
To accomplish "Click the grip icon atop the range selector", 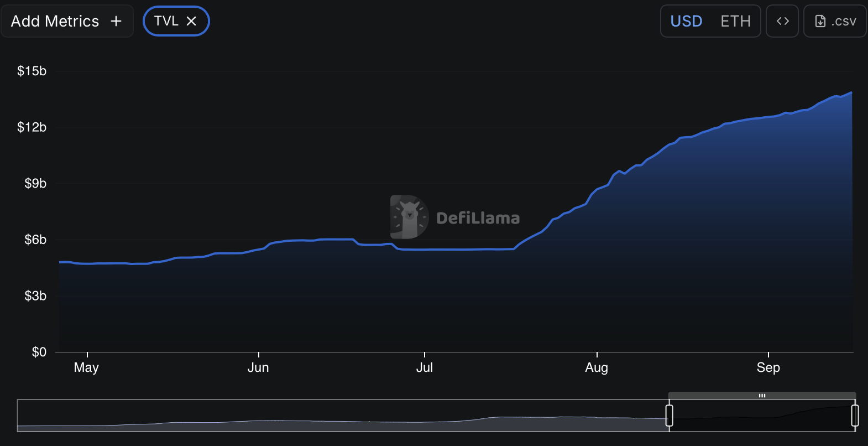I will pyautogui.click(x=762, y=396).
